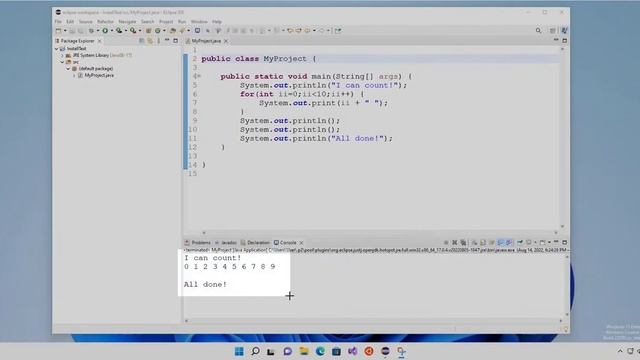The width and height of the screenshot is (640, 360).
Task: Click the Open Console monitor icon in main toolbar
Action: pyautogui.click(x=197, y=31)
